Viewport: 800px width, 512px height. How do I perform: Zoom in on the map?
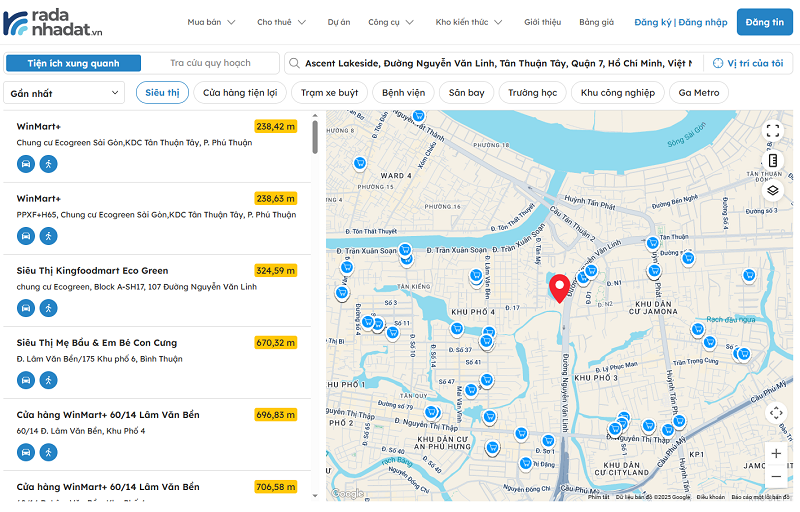[x=776, y=453]
